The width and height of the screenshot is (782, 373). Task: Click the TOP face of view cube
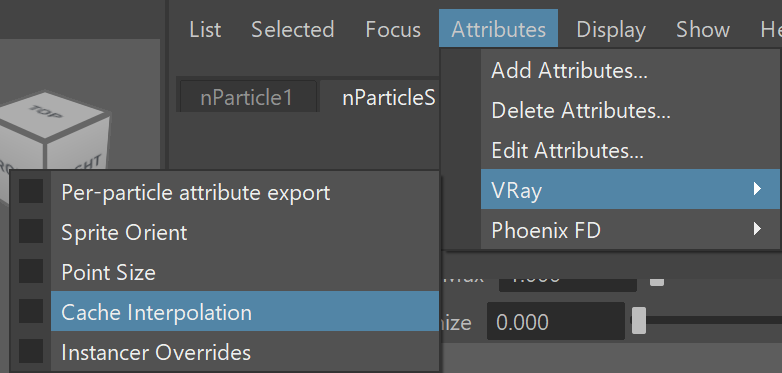[x=50, y=114]
